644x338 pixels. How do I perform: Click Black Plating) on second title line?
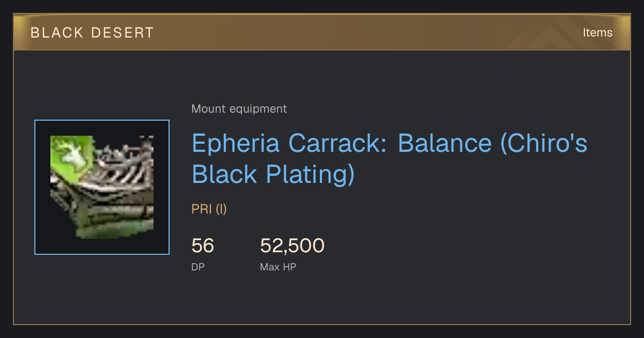(274, 175)
